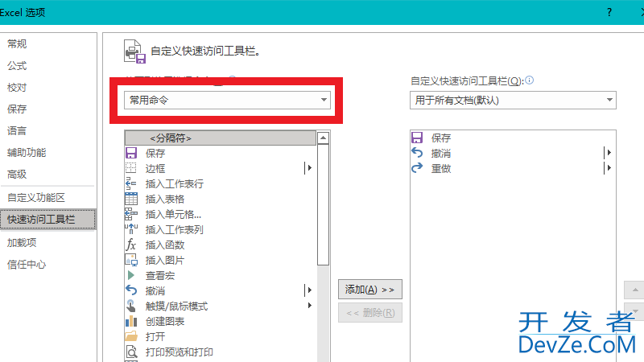Expand the submenu arrow for 边框
Screen dimensions: 644x362
pyautogui.click(x=310, y=168)
